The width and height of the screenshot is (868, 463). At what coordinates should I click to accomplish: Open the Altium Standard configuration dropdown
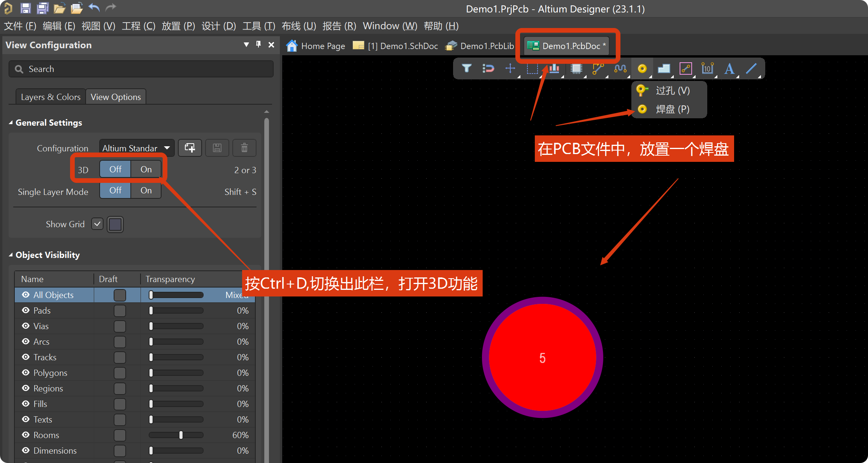(x=136, y=148)
